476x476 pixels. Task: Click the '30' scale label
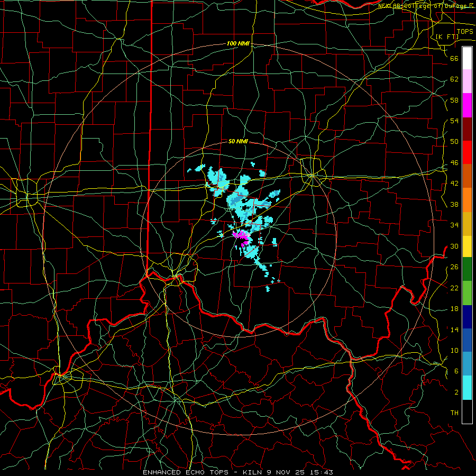pyautogui.click(x=454, y=246)
